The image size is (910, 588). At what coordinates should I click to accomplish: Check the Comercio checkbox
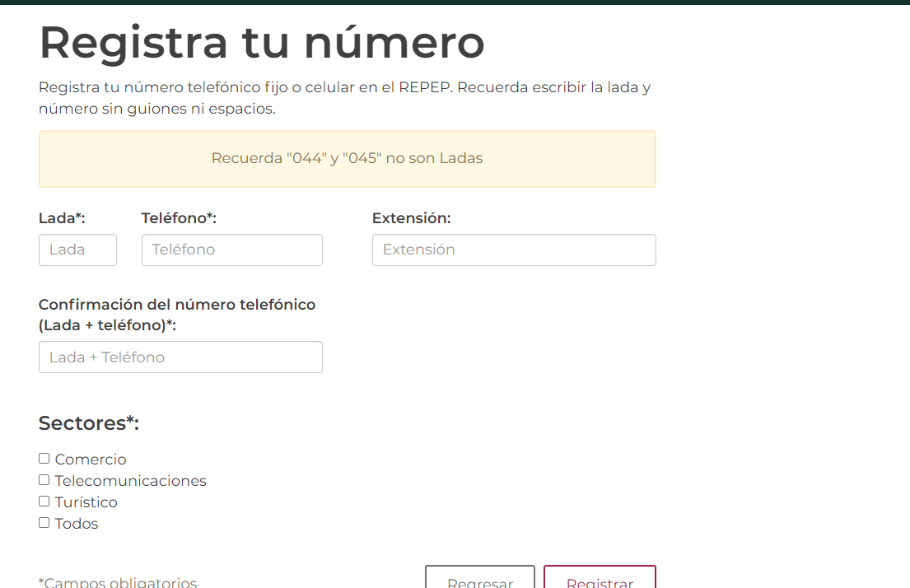pyautogui.click(x=44, y=459)
